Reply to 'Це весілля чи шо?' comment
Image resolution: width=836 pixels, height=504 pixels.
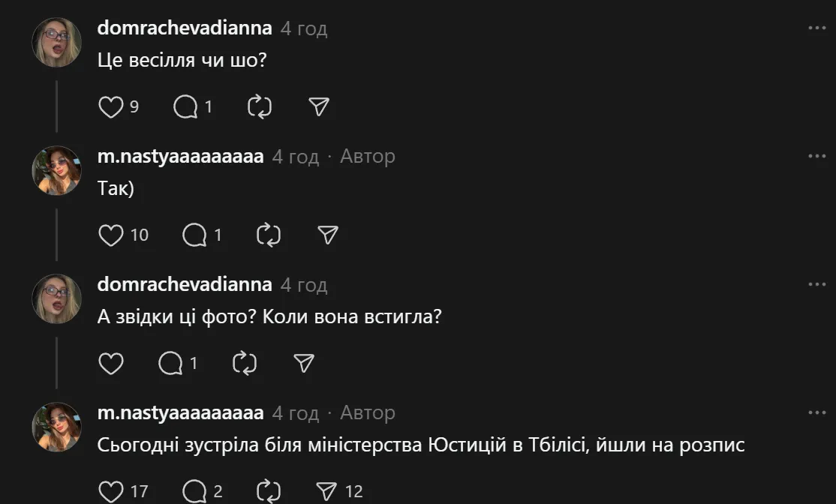coord(185,107)
